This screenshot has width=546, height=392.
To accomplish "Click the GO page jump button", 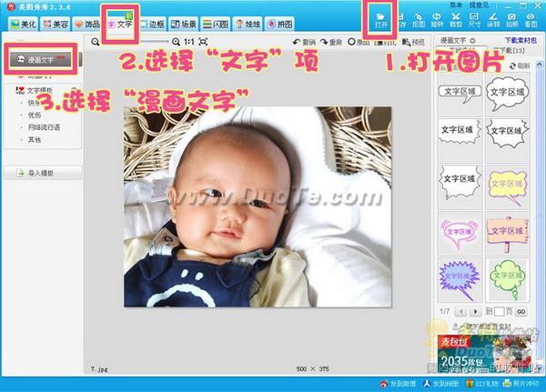I will click(521, 311).
